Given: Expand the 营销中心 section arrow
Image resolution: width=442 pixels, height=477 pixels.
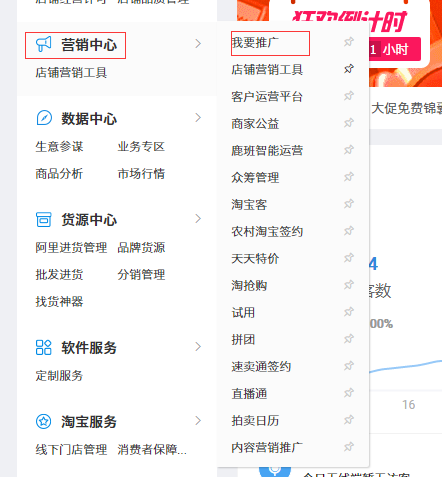Looking at the screenshot, I should point(198,44).
